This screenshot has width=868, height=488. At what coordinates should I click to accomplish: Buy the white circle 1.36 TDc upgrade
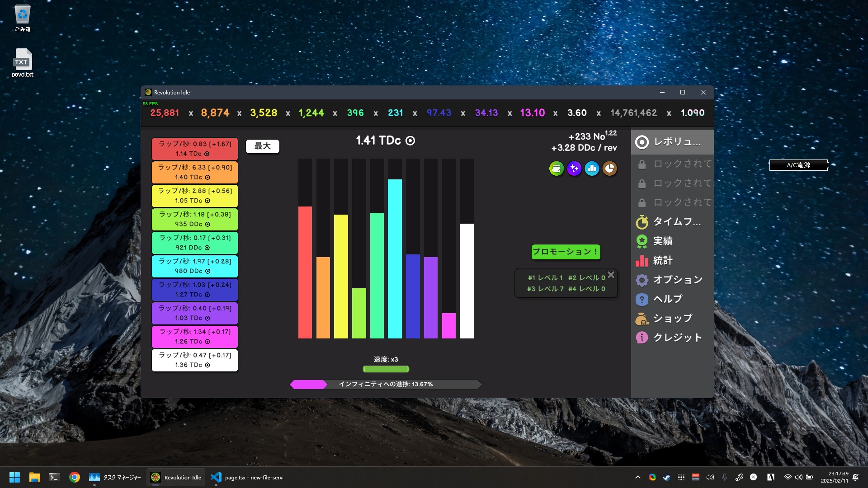tap(194, 361)
